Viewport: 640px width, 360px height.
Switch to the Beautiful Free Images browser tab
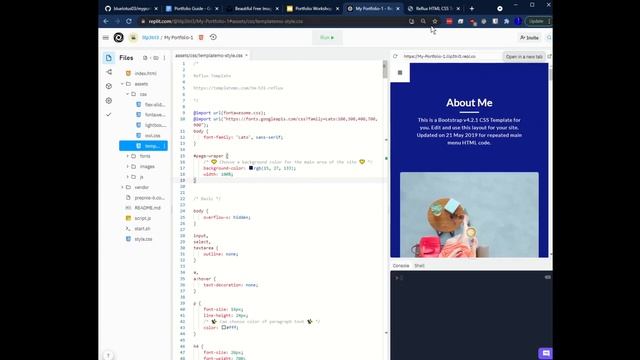pos(253,9)
